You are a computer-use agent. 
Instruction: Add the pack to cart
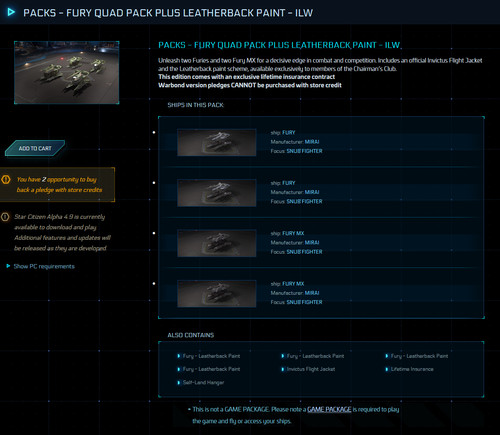point(35,148)
